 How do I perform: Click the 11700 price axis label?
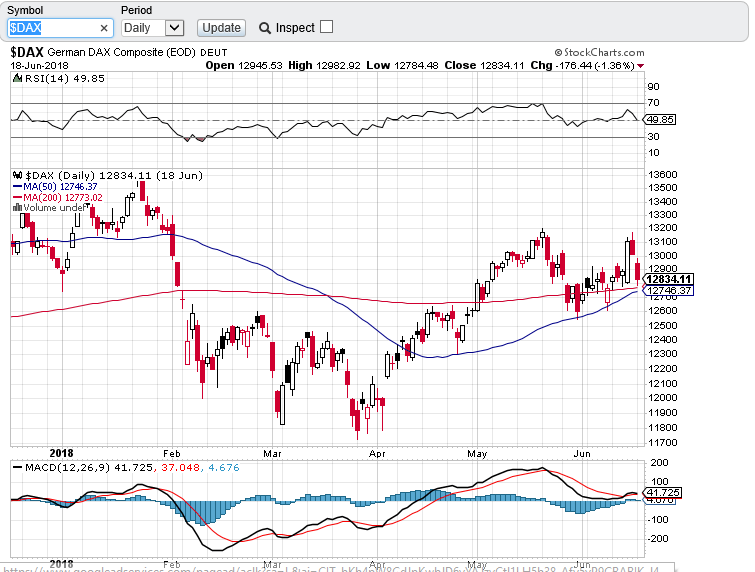click(x=663, y=442)
